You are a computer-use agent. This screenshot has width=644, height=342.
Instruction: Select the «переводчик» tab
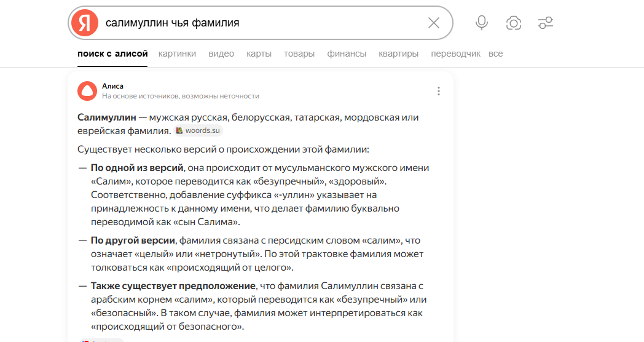[x=455, y=54]
